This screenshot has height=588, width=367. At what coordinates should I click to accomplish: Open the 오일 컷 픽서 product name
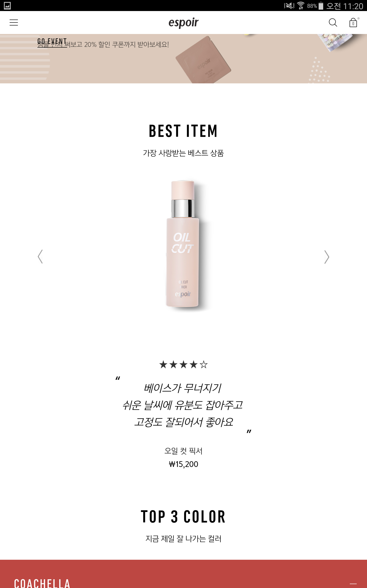183,451
